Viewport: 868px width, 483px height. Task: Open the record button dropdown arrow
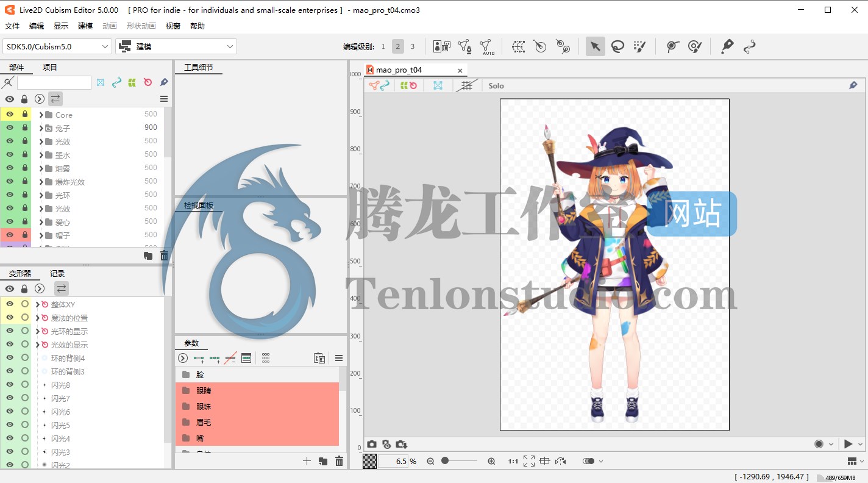point(831,444)
